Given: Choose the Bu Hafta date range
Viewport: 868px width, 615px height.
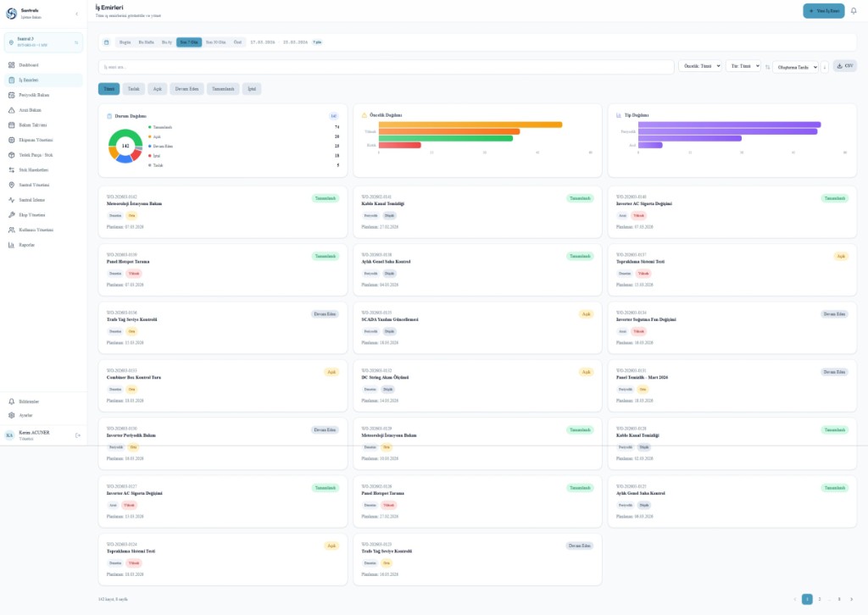Looking at the screenshot, I should click(146, 42).
